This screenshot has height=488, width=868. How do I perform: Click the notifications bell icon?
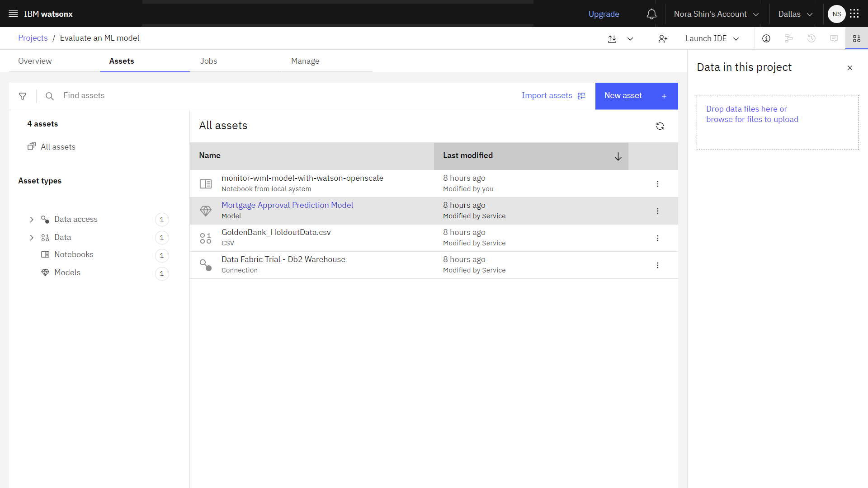pyautogui.click(x=651, y=14)
